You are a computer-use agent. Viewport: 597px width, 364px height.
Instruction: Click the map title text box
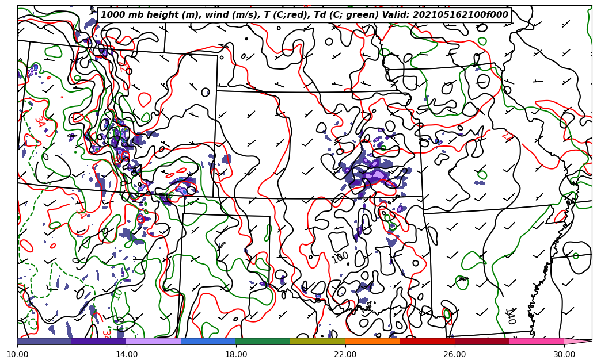(x=305, y=15)
